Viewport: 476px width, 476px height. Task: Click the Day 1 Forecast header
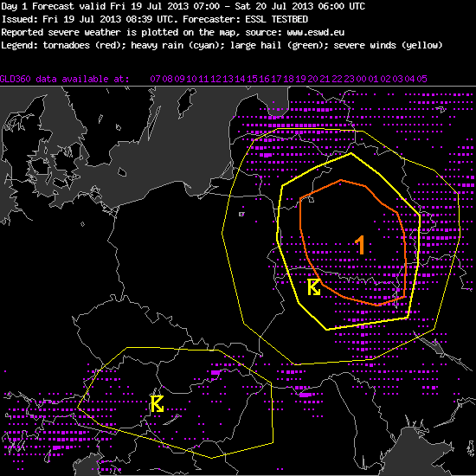coord(37,6)
